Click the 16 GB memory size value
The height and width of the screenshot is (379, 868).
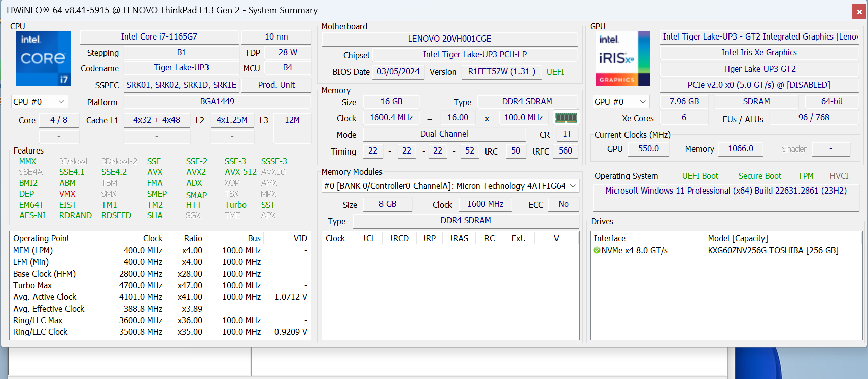[x=392, y=102]
